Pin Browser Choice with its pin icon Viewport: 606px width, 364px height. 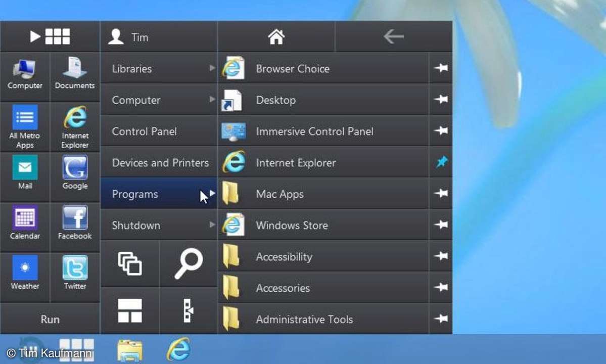[441, 68]
